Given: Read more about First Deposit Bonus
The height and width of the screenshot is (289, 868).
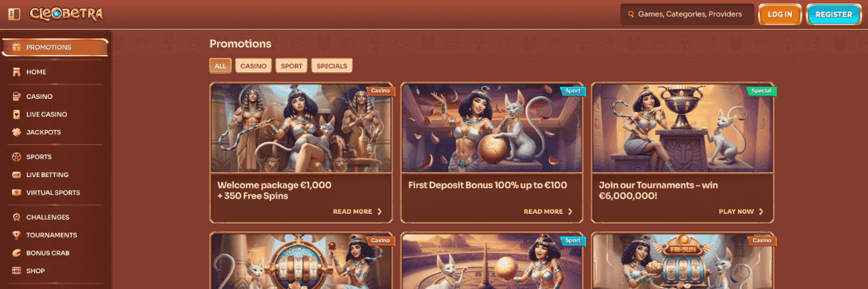Looking at the screenshot, I should click(x=548, y=212).
